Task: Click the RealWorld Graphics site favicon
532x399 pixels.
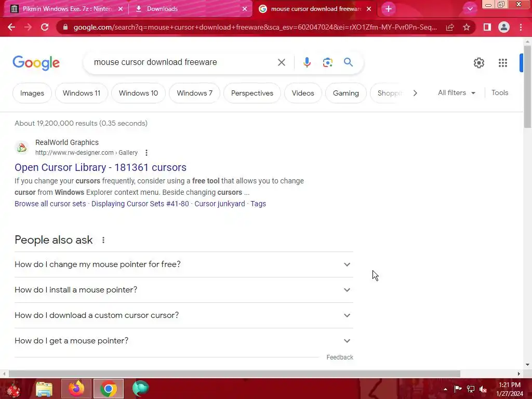Action: [x=22, y=148]
